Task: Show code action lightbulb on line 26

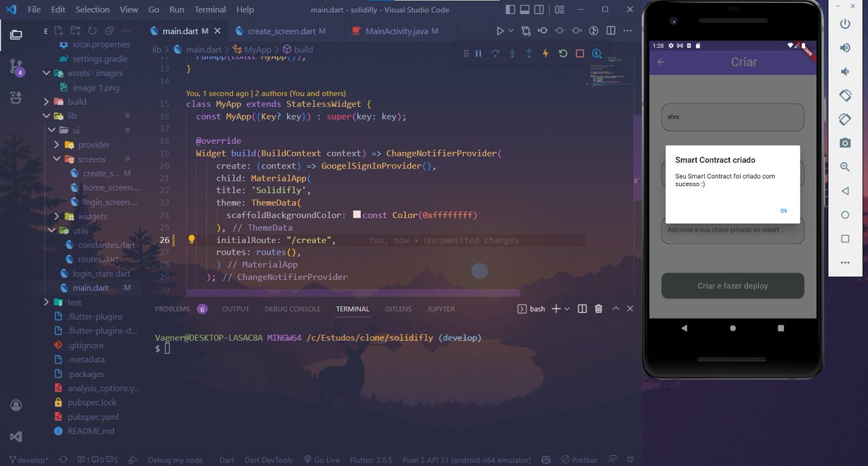Action: 192,240
